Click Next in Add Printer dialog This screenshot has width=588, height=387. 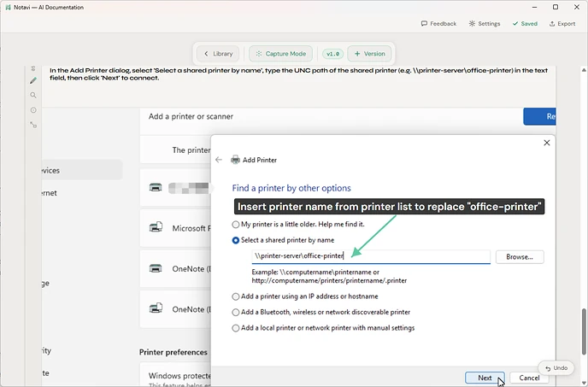(485, 378)
